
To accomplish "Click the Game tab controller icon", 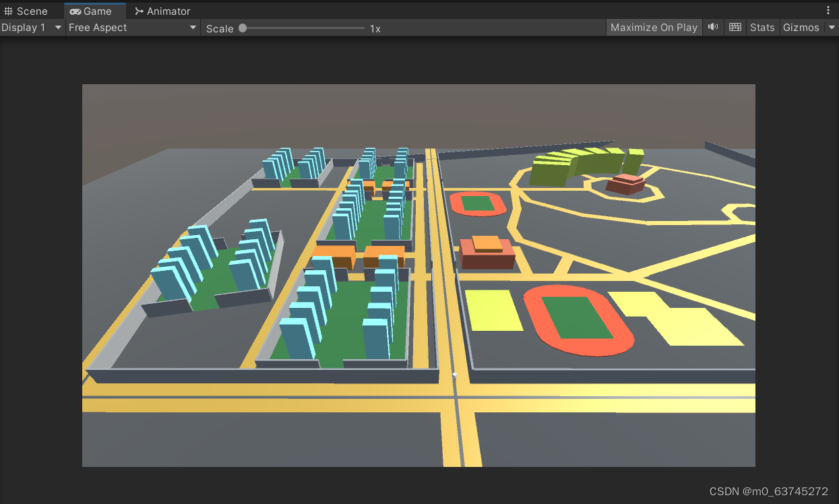I will click(x=75, y=11).
